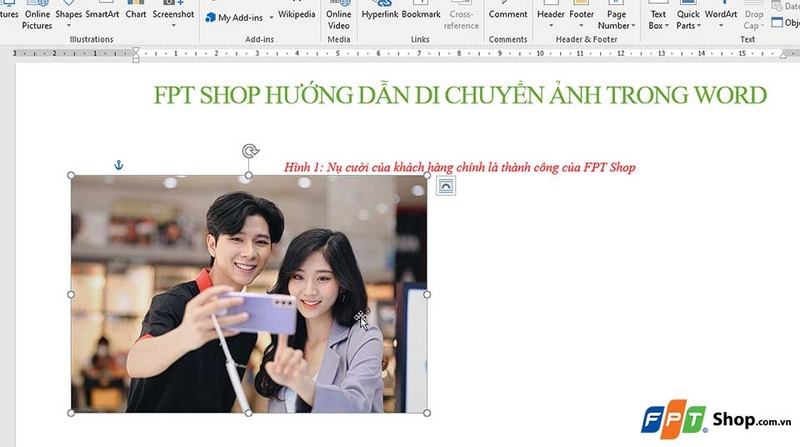
Task: Expand the My Add-ins dropdown arrow
Action: pyautogui.click(x=271, y=17)
